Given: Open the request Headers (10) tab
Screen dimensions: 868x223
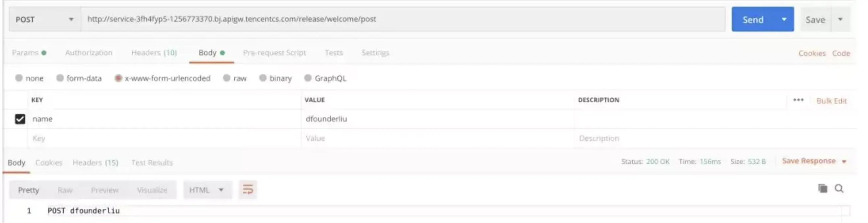Looking at the screenshot, I should (154, 53).
